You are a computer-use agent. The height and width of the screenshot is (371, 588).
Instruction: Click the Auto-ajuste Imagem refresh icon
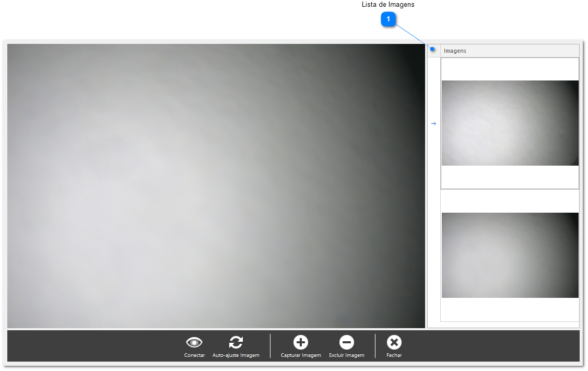pos(236,342)
